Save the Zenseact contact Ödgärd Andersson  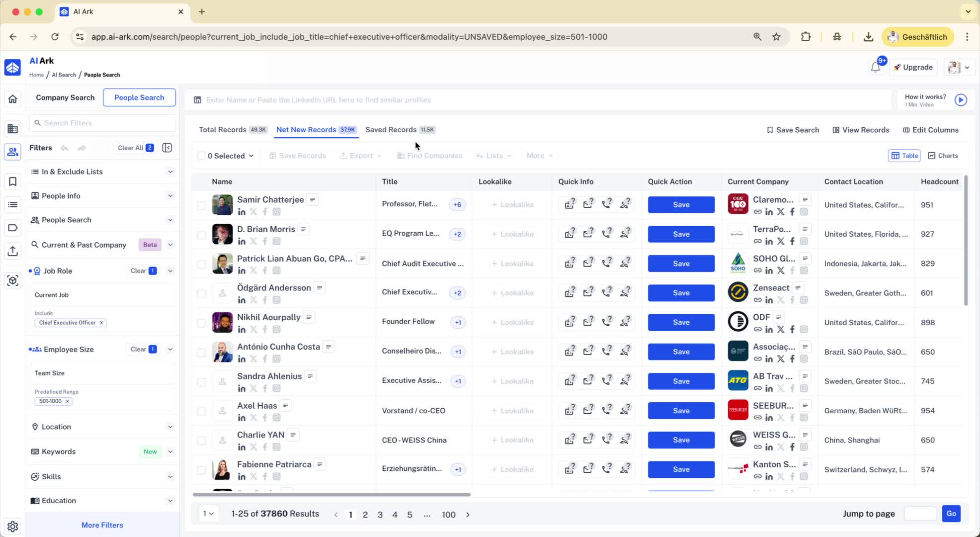[681, 293]
